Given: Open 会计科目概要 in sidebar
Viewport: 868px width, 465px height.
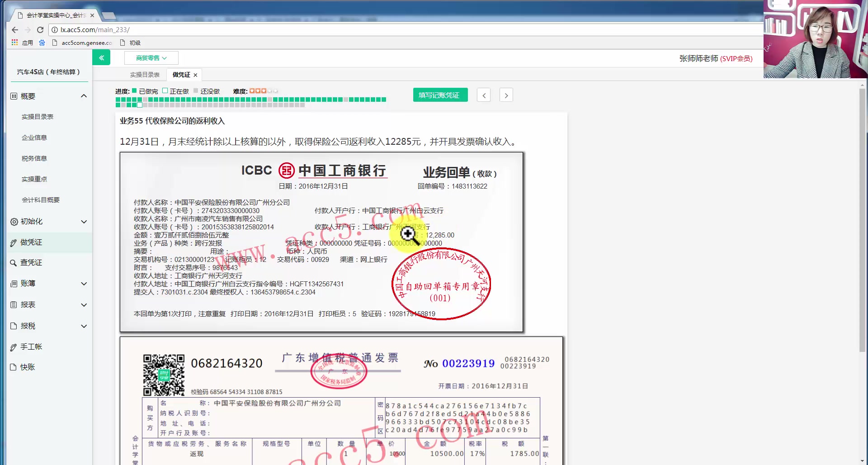Looking at the screenshot, I should click(41, 200).
